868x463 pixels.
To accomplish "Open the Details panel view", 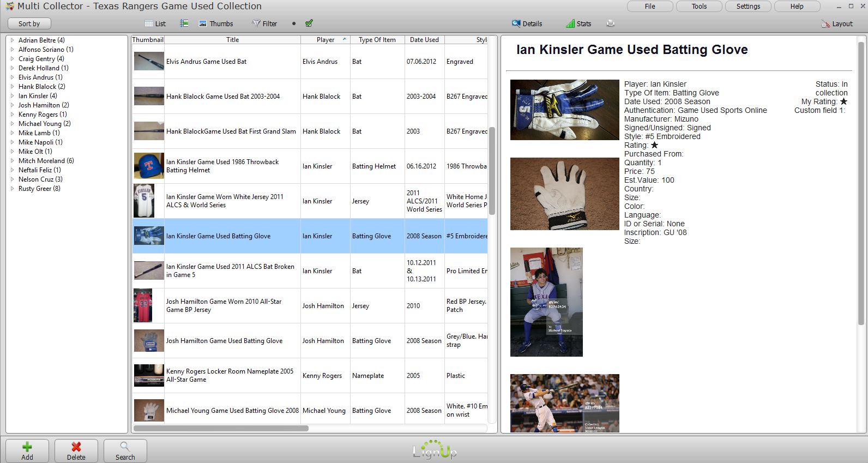I will (x=527, y=23).
